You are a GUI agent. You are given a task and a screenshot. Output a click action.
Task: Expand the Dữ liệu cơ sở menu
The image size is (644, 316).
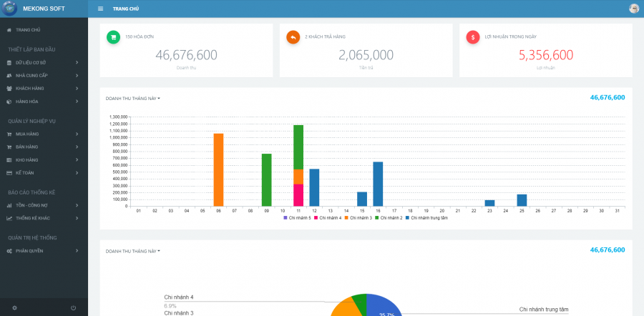43,62
